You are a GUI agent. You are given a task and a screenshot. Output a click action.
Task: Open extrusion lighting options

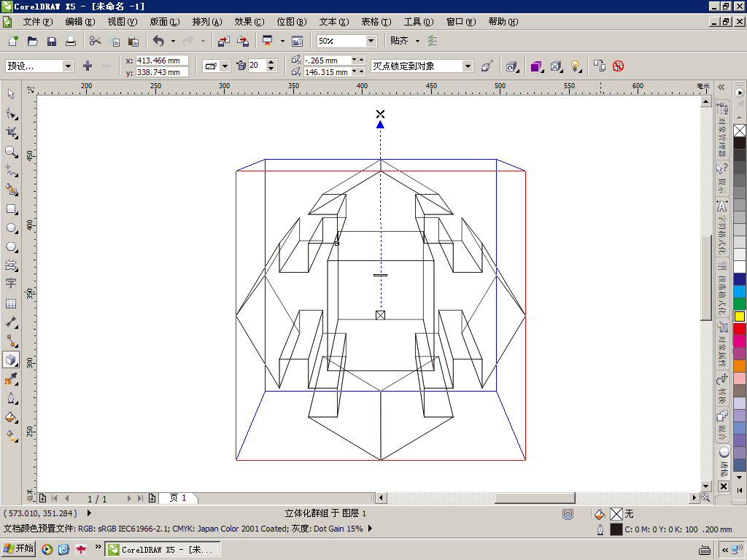[576, 66]
